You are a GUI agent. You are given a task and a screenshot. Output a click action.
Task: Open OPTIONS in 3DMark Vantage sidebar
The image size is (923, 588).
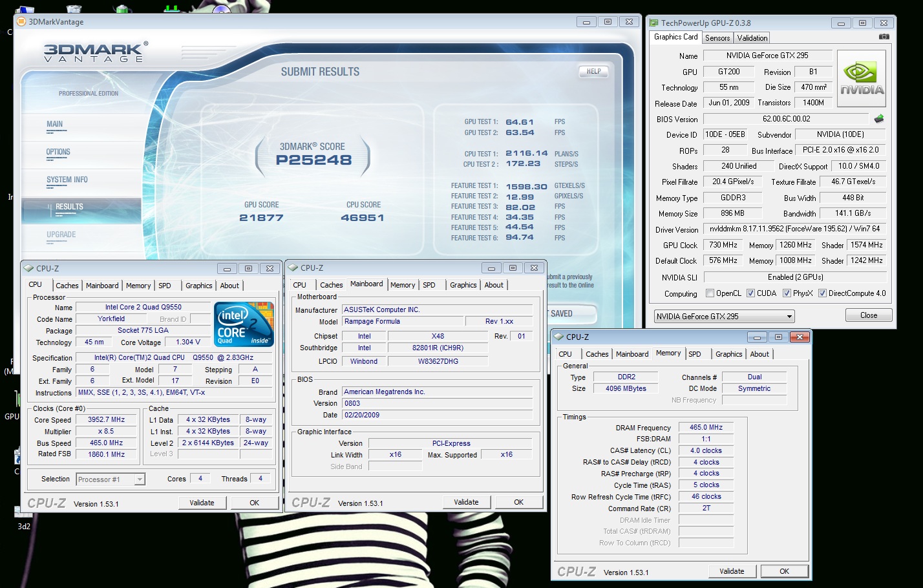(x=58, y=152)
